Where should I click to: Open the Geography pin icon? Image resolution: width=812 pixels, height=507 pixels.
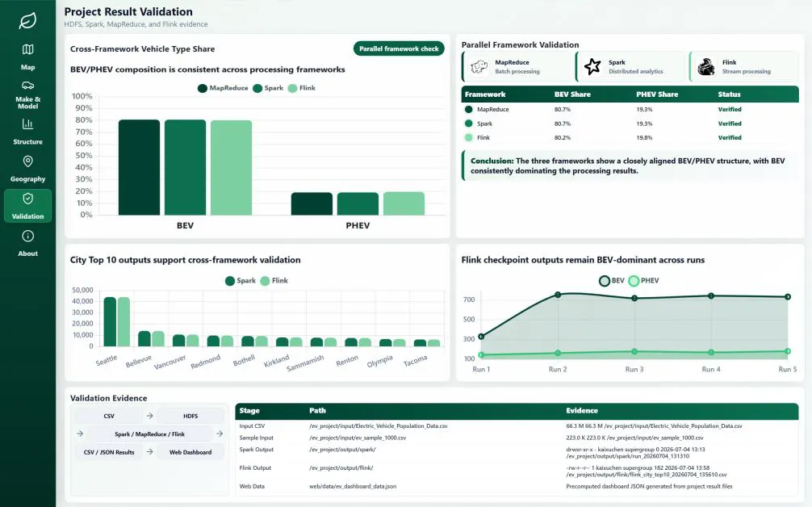click(x=28, y=161)
